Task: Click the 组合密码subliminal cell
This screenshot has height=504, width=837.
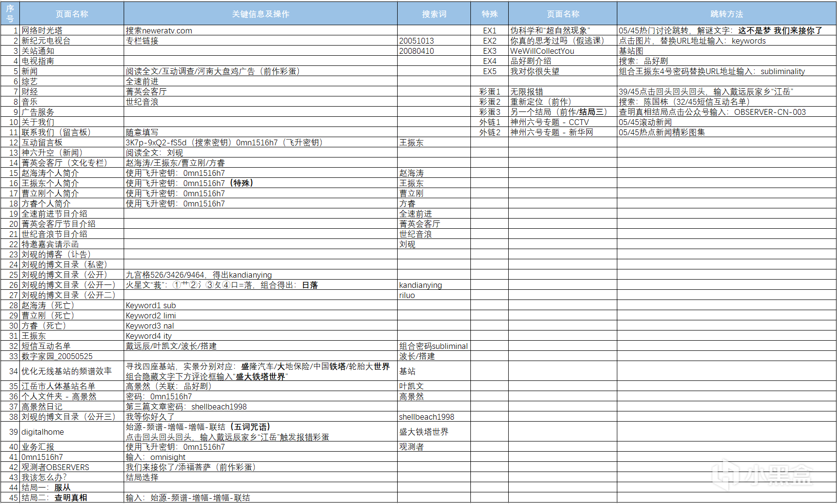Action: [433, 346]
